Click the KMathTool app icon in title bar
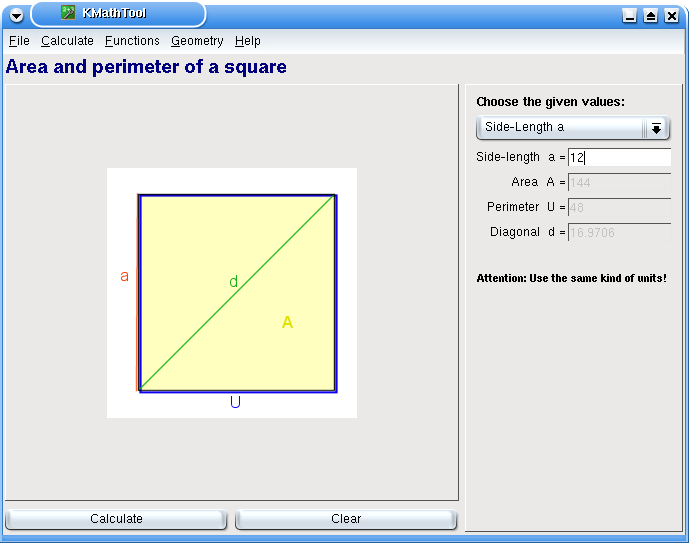The width and height of the screenshot is (689, 543). (68, 13)
